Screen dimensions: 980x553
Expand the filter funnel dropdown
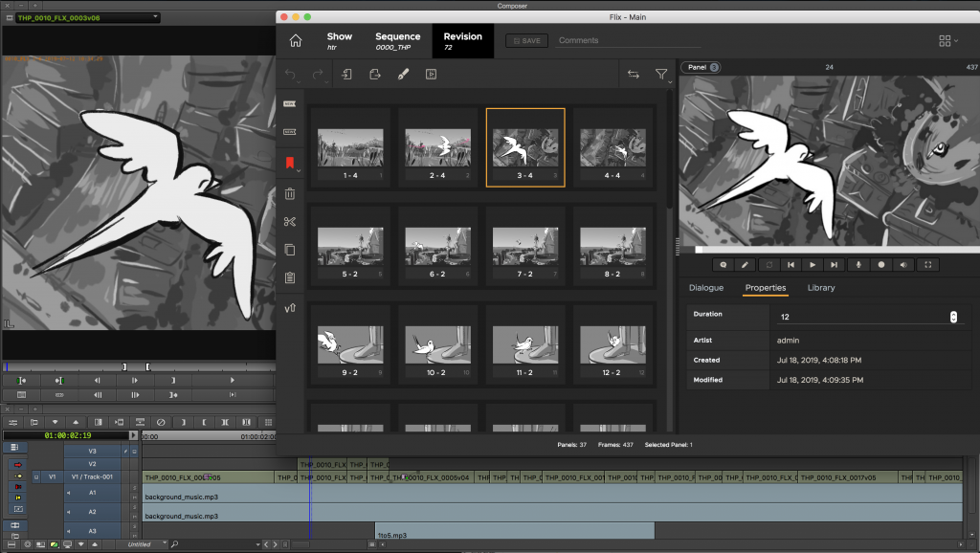click(662, 75)
